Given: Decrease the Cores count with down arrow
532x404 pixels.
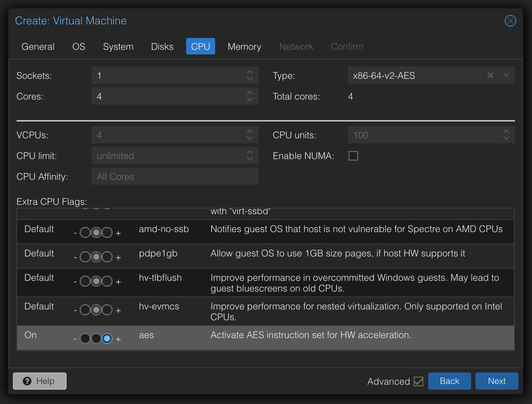Looking at the screenshot, I should 250,100.
